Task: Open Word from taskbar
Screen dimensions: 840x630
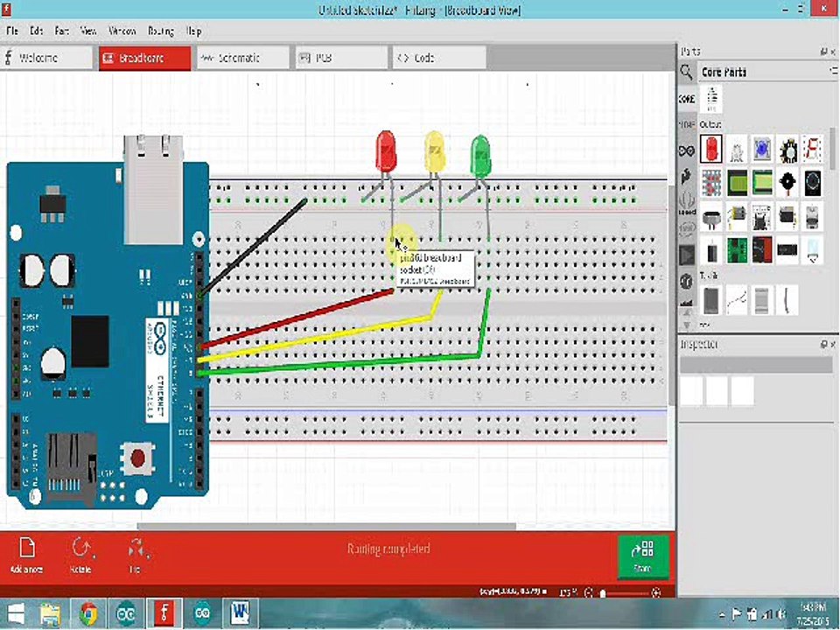Action: point(241,614)
